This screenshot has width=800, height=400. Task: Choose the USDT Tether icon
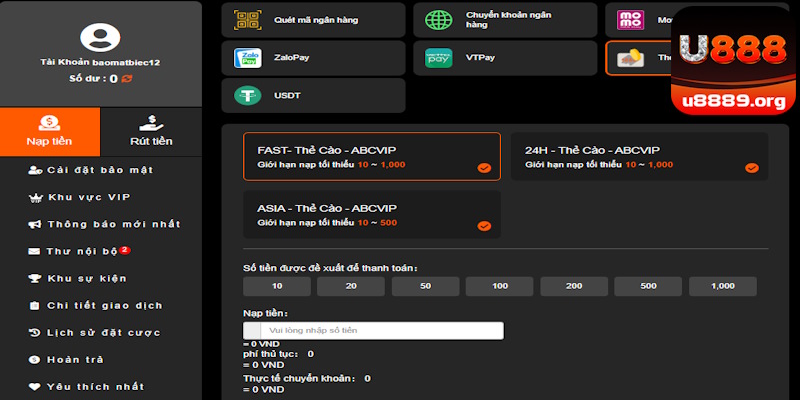247,95
